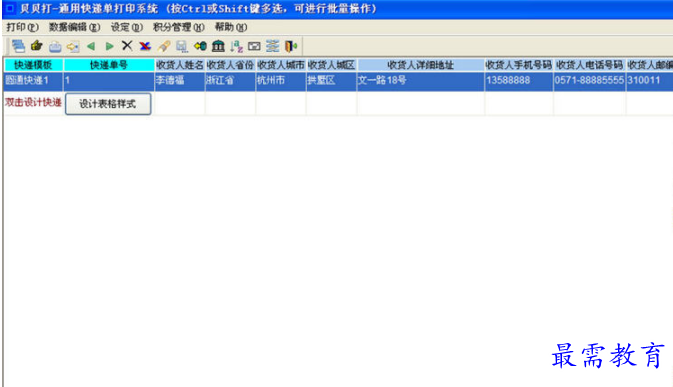Select the postal code cell 310011

(649, 81)
